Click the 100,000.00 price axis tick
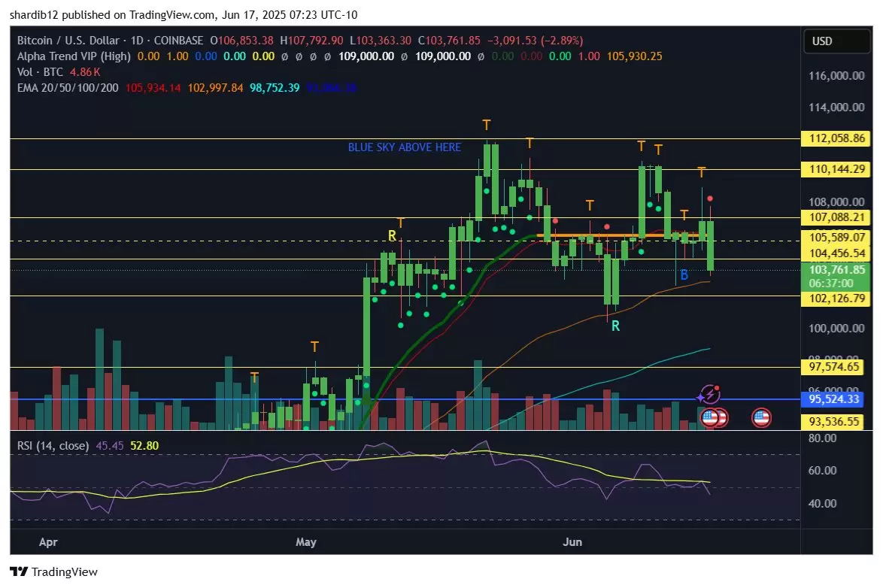883x588 pixels. pos(836,328)
